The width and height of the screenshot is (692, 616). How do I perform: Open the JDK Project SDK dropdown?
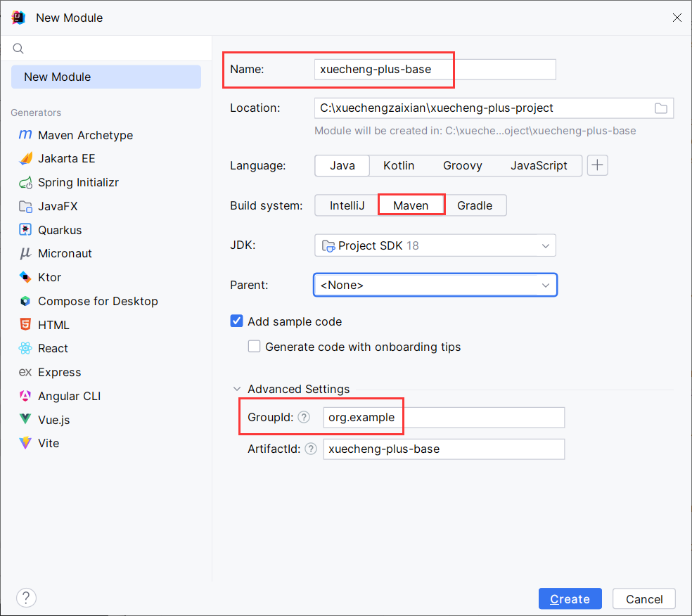pyautogui.click(x=435, y=245)
